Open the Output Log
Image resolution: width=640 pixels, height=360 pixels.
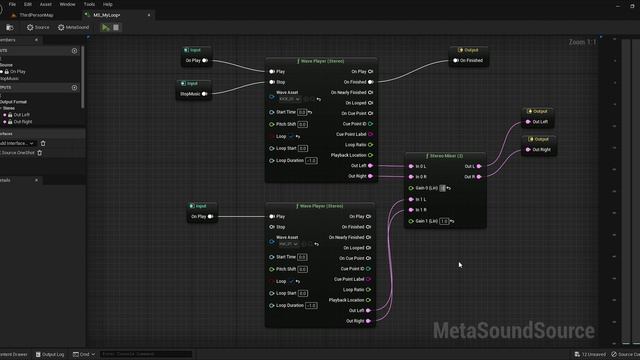point(50,354)
